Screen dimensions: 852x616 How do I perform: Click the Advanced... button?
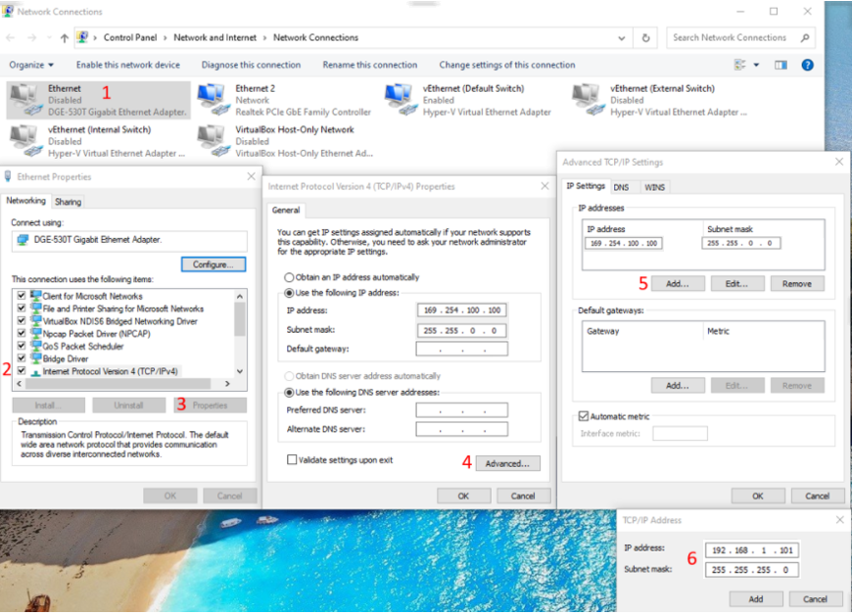coord(507,464)
